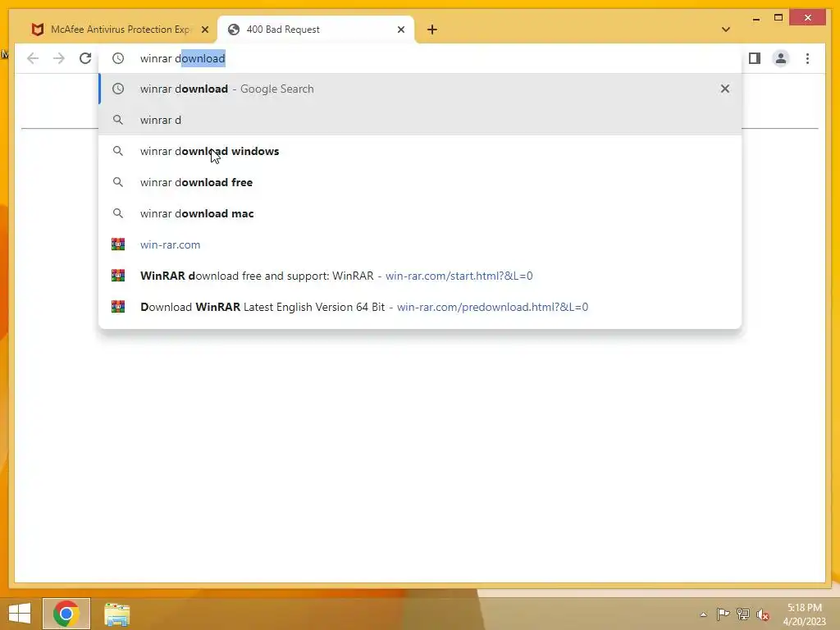Expand tab search chevron in title bar

(x=726, y=30)
